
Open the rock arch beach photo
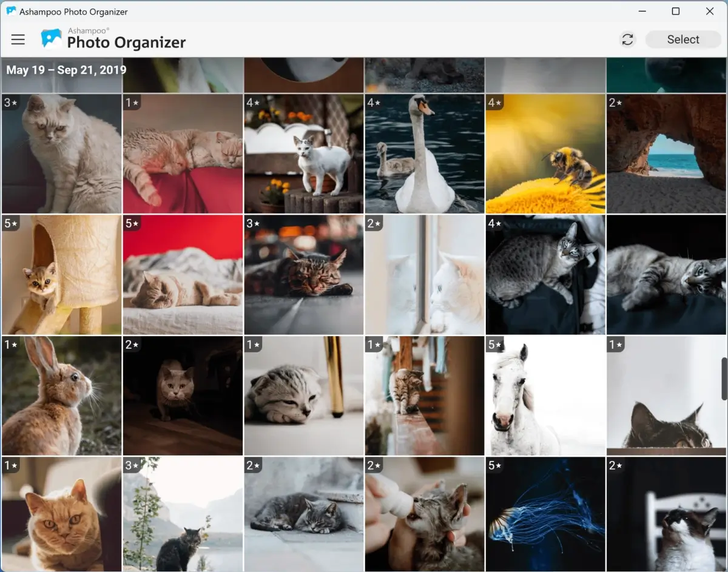point(667,153)
